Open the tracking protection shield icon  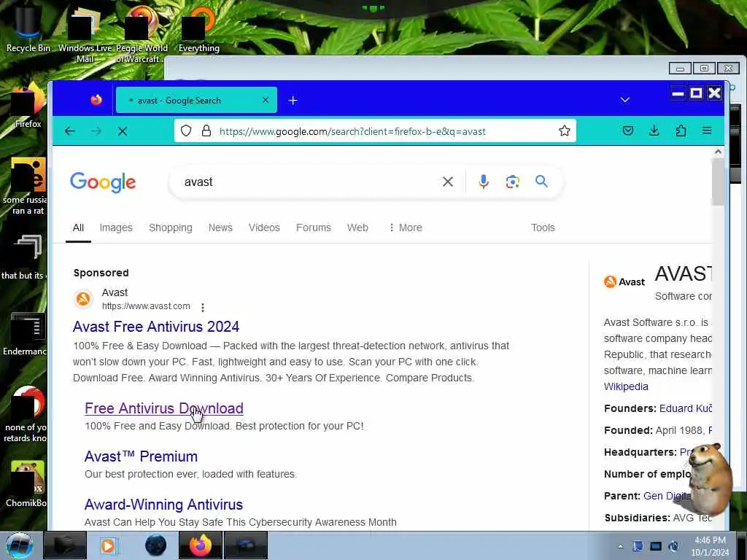point(186,131)
